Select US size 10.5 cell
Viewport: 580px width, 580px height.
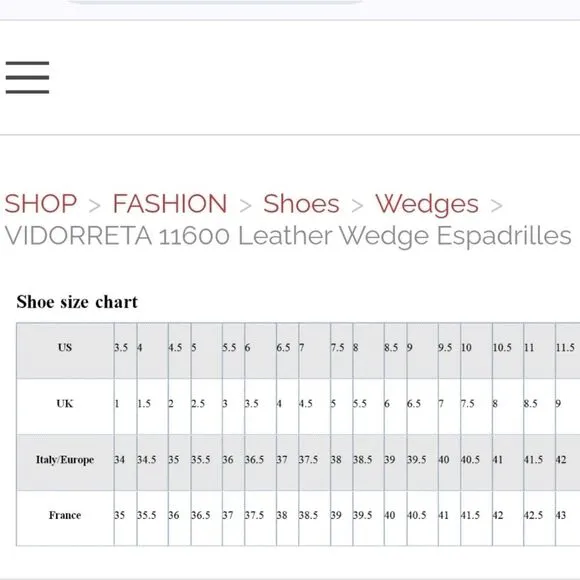coord(508,351)
